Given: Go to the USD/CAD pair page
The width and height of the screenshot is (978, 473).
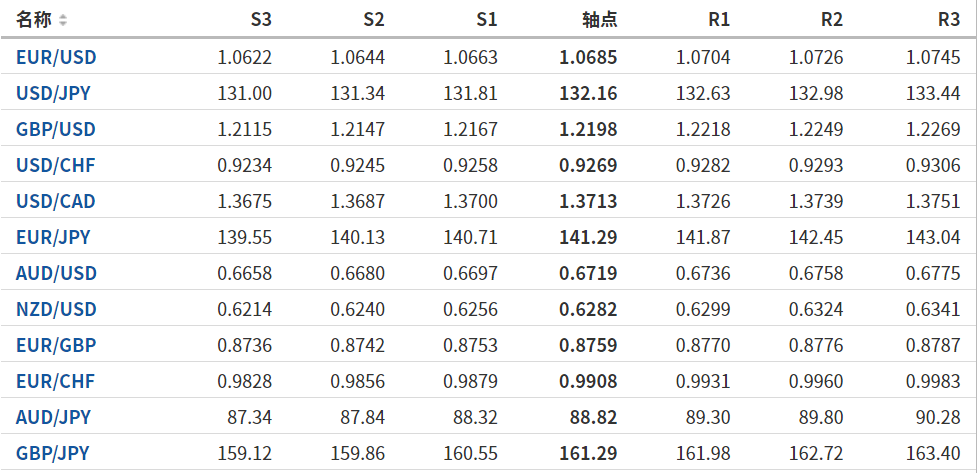Looking at the screenshot, I should coord(56,201).
